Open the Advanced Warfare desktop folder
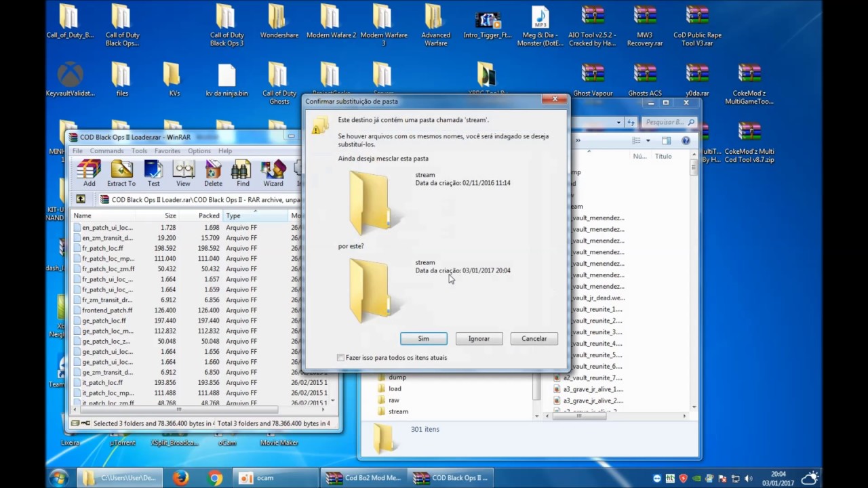The image size is (868, 488). coord(435,25)
